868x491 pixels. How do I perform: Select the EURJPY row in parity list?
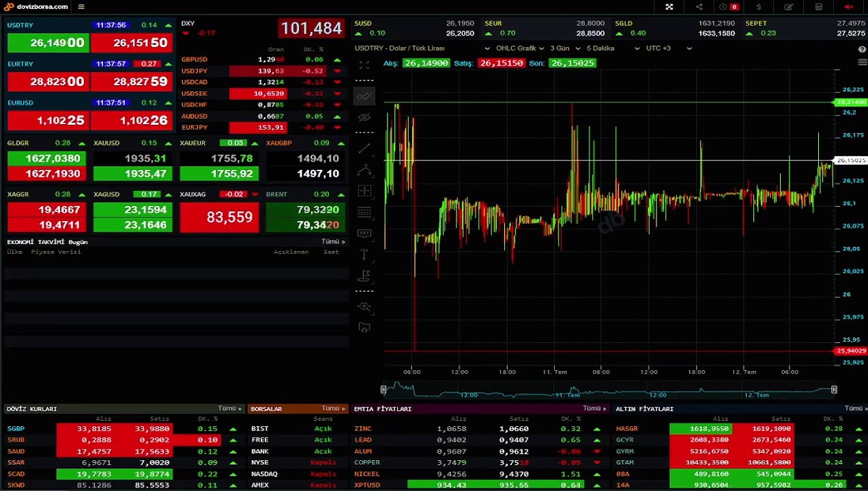click(x=262, y=128)
